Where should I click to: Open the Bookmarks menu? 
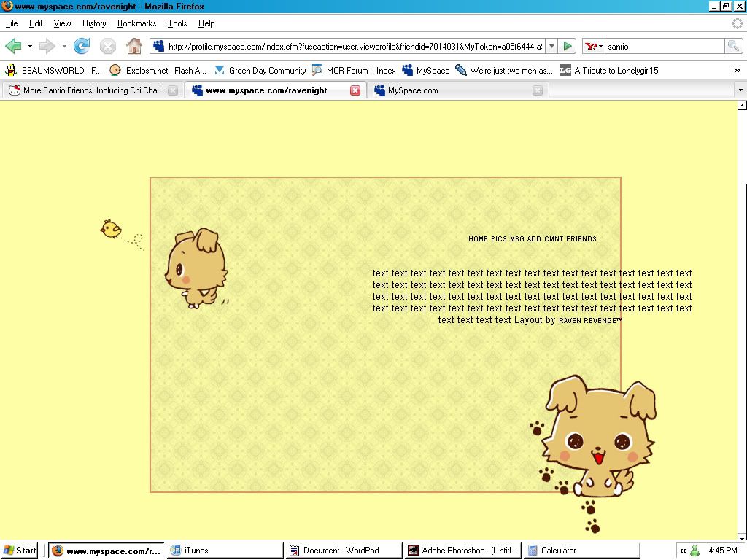pyautogui.click(x=136, y=23)
